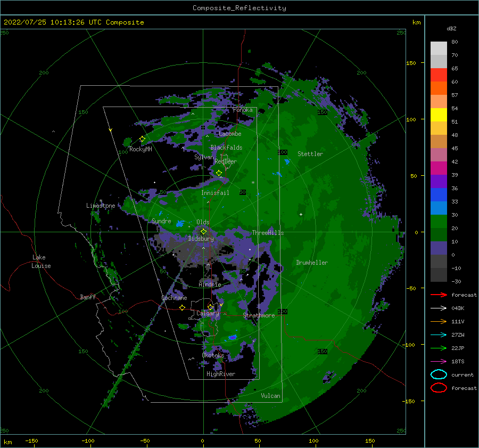Screen dimensions: 479x448
Task: Click the white 04DK arrow in legend
Action: (x=439, y=308)
